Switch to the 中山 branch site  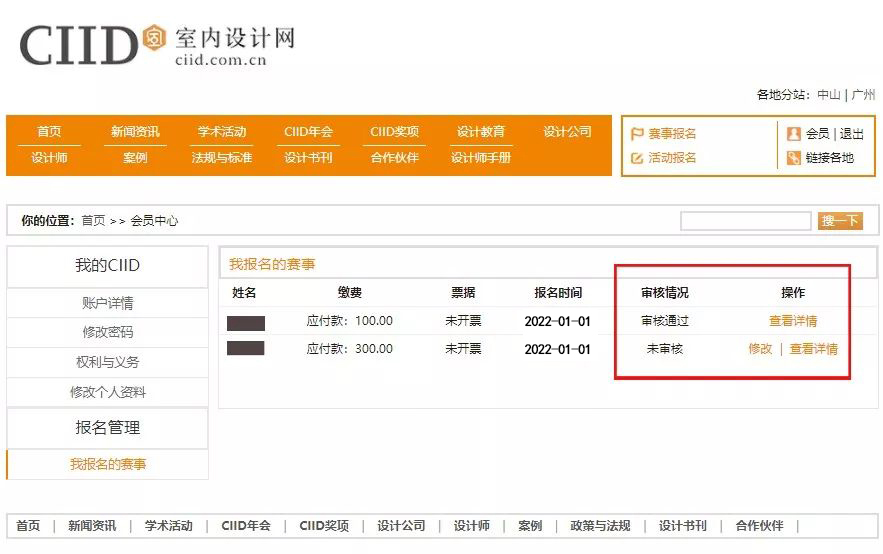tap(828, 95)
